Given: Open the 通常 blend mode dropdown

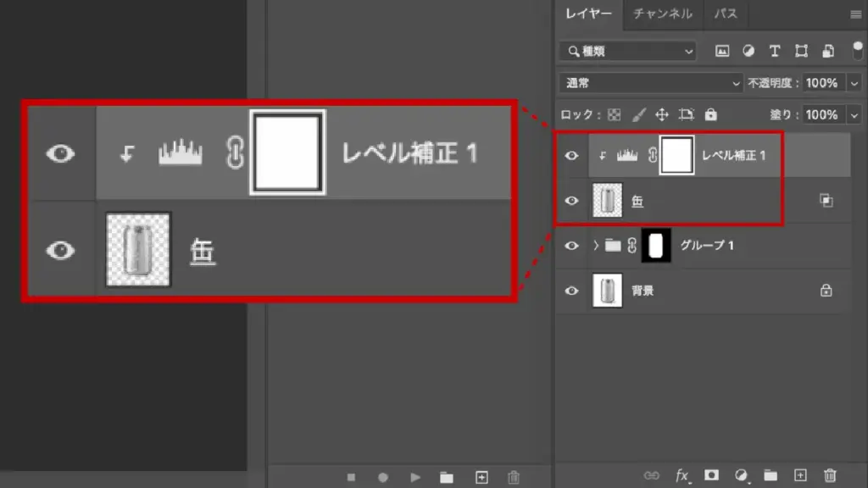Looking at the screenshot, I should click(650, 83).
